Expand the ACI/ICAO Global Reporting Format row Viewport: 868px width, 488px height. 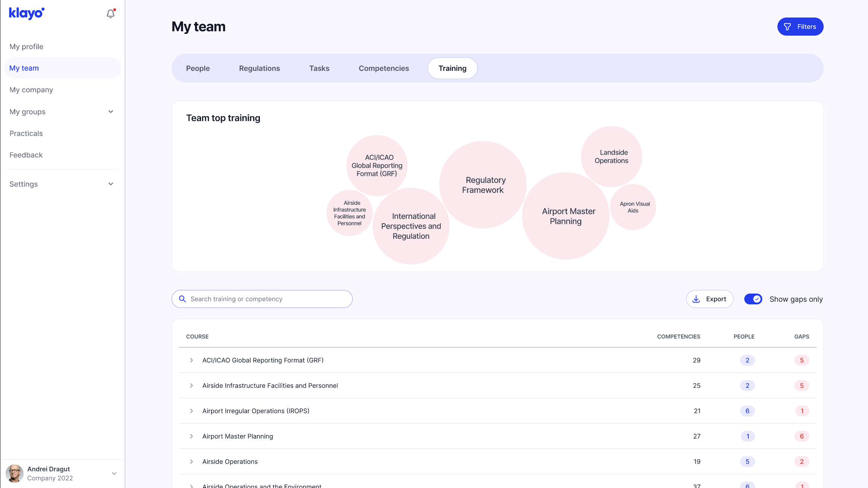[x=191, y=360]
